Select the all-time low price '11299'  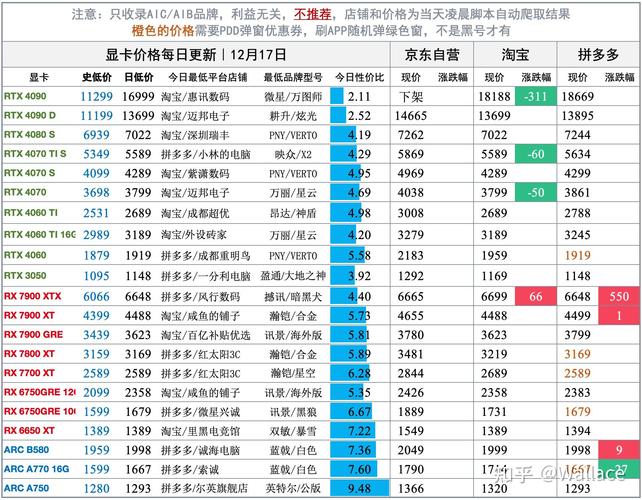click(97, 97)
